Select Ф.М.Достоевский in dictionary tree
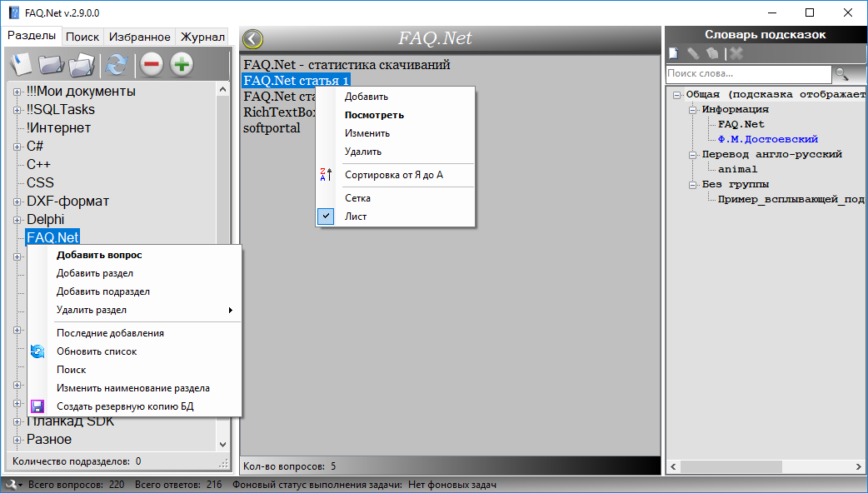Viewport: 868px width, 493px height. point(768,139)
